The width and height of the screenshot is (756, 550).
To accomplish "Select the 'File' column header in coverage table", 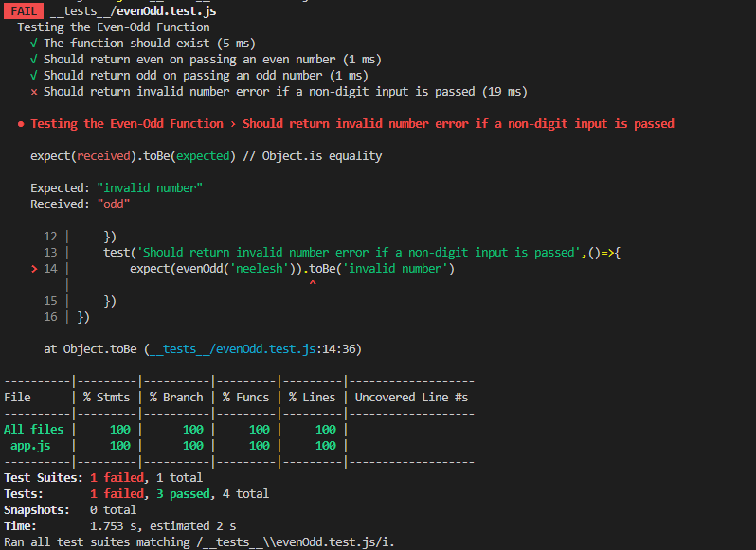I will (x=17, y=398).
